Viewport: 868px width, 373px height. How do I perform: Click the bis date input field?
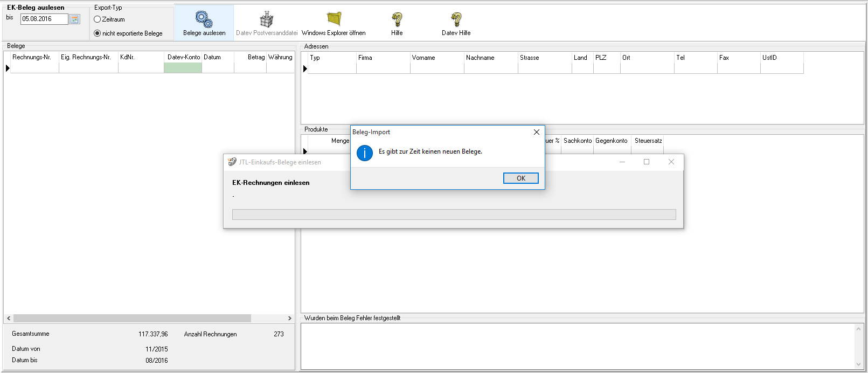(44, 19)
